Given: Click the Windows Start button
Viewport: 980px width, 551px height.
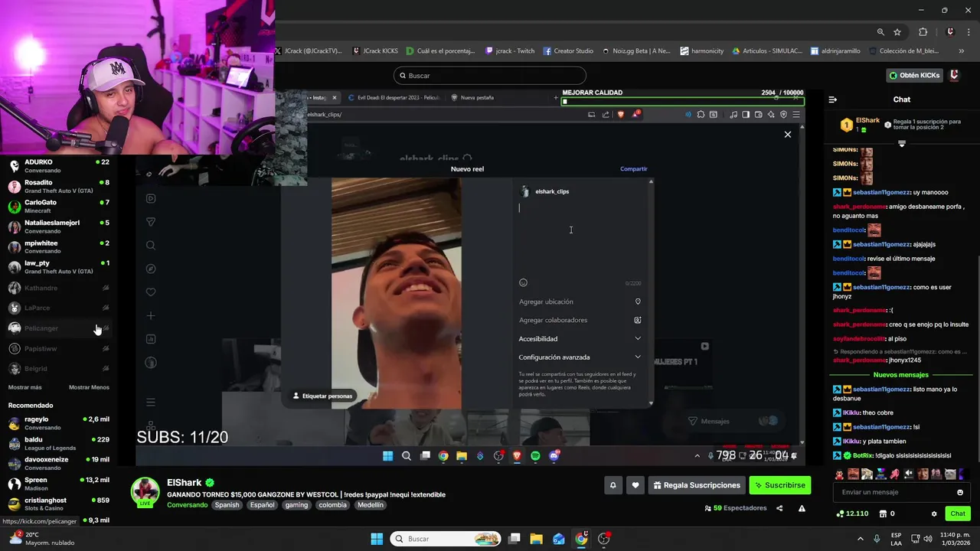Looking at the screenshot, I should point(377,539).
